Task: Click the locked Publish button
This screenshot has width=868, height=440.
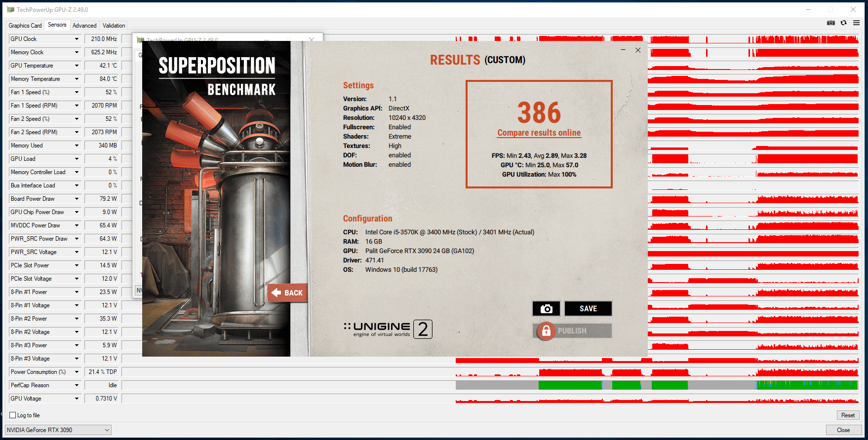Action: click(x=572, y=331)
